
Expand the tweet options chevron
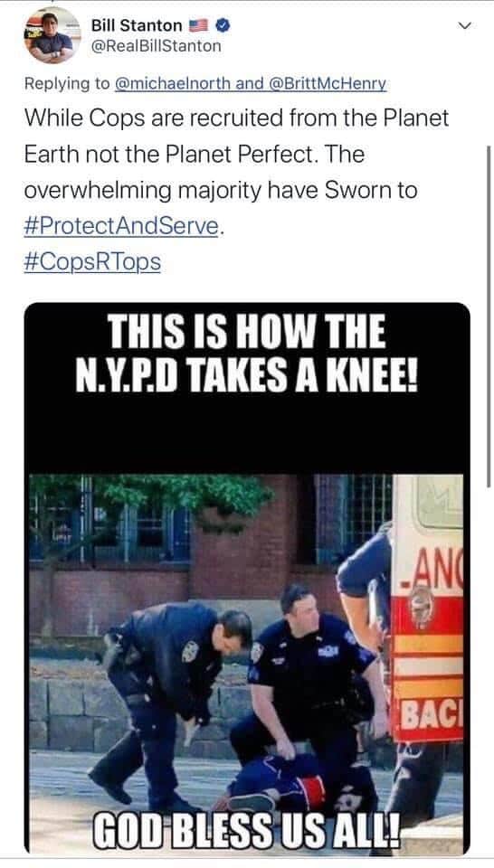(465, 25)
